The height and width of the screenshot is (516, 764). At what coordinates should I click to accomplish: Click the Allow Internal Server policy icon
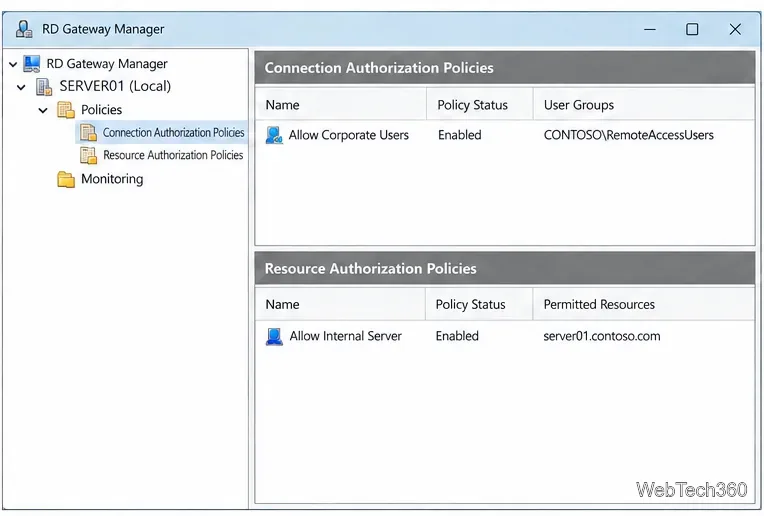coord(274,336)
